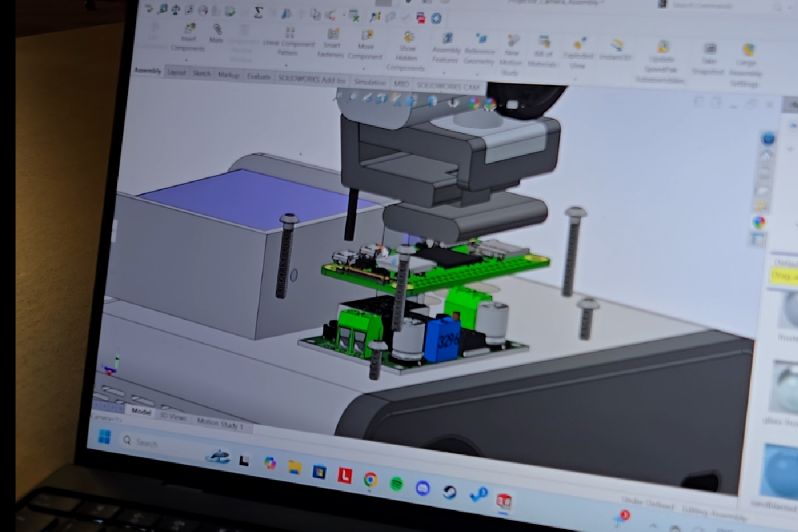Click the Editing Assembly status text
Viewport: 798px width, 532px height.
[713, 513]
